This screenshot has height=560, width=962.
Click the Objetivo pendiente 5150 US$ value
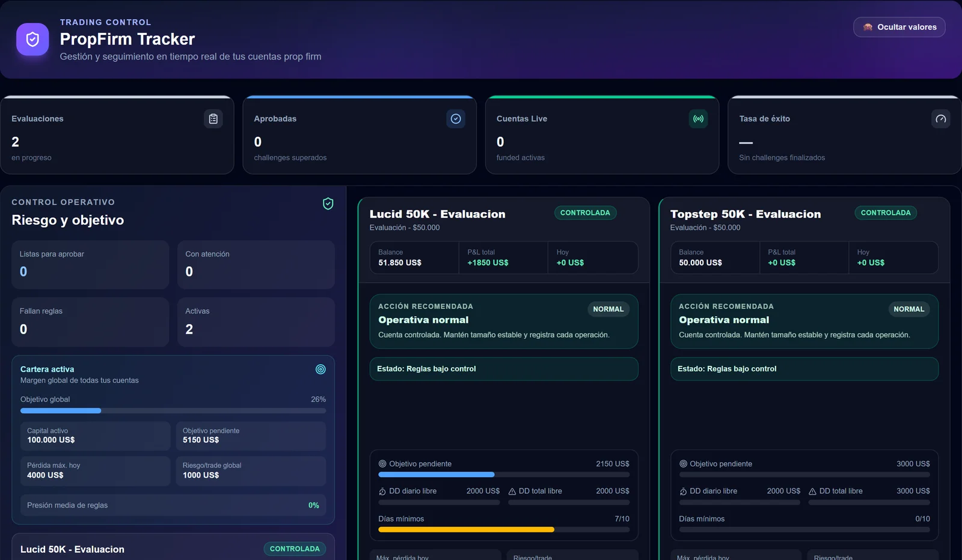pos(201,440)
